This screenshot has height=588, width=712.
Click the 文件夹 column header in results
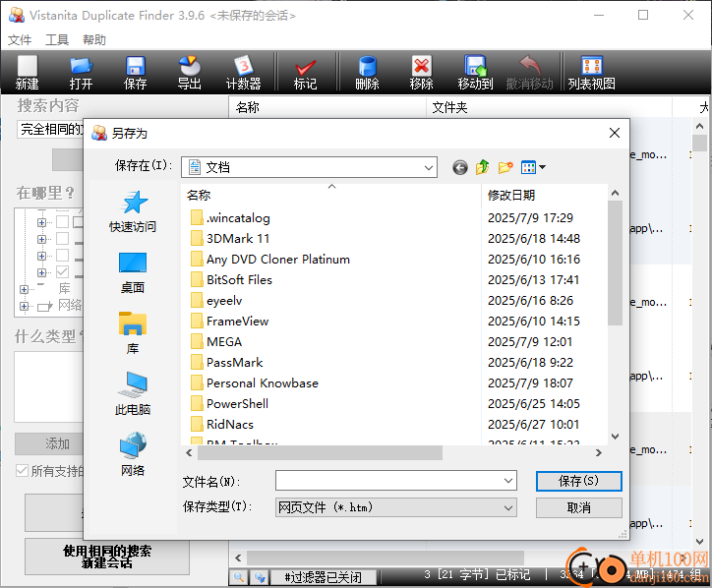pos(549,107)
